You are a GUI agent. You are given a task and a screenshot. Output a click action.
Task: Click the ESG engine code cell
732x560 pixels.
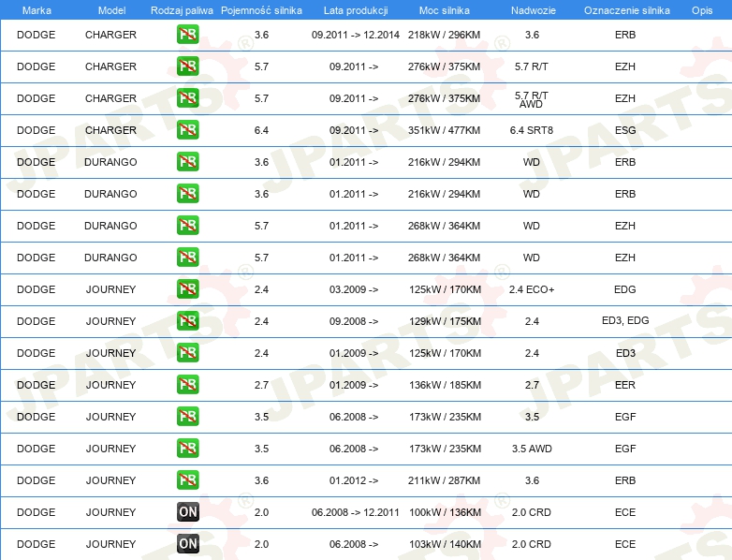pos(625,130)
